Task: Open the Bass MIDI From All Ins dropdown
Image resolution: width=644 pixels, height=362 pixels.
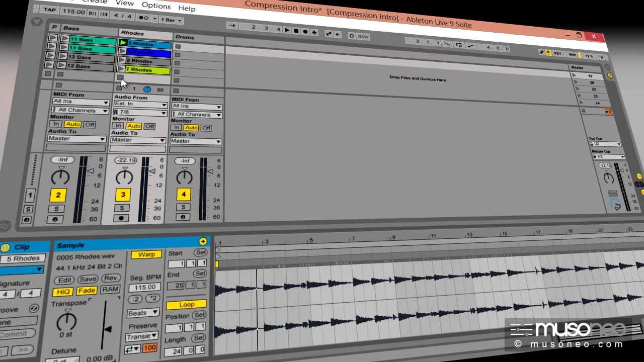Action: [x=80, y=102]
